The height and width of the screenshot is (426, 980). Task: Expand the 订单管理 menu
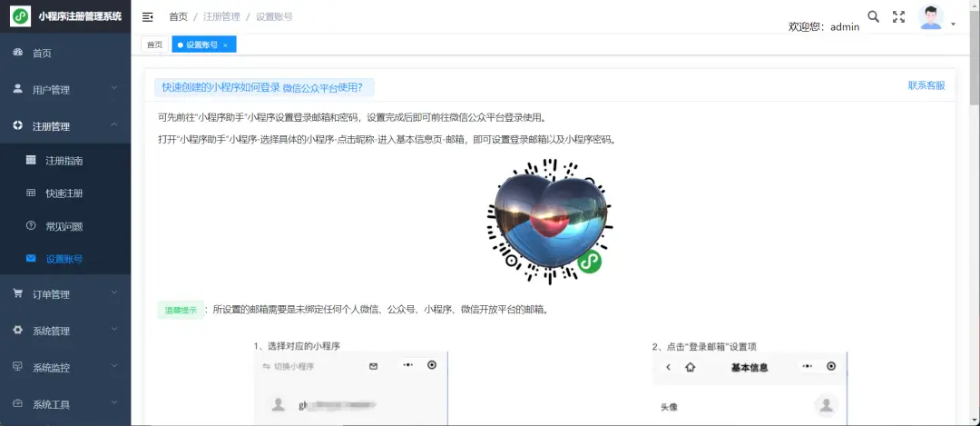tap(65, 294)
